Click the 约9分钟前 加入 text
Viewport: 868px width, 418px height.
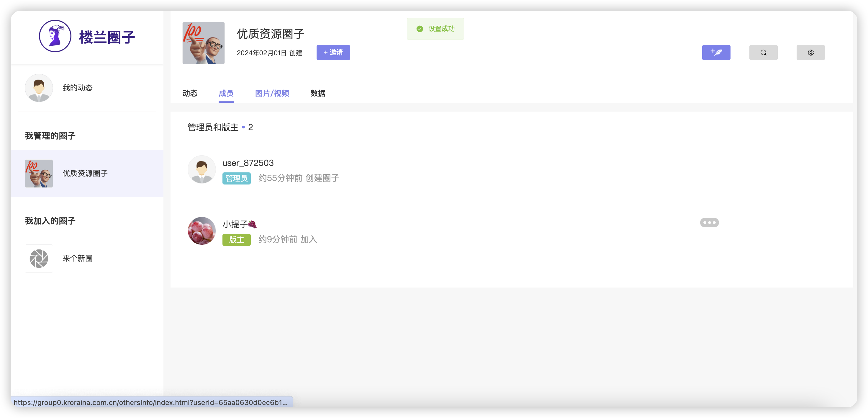288,239
